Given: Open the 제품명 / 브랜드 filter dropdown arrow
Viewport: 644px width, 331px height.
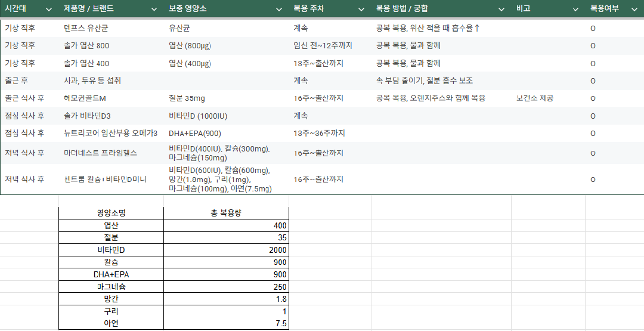Looking at the screenshot, I should [155, 10].
